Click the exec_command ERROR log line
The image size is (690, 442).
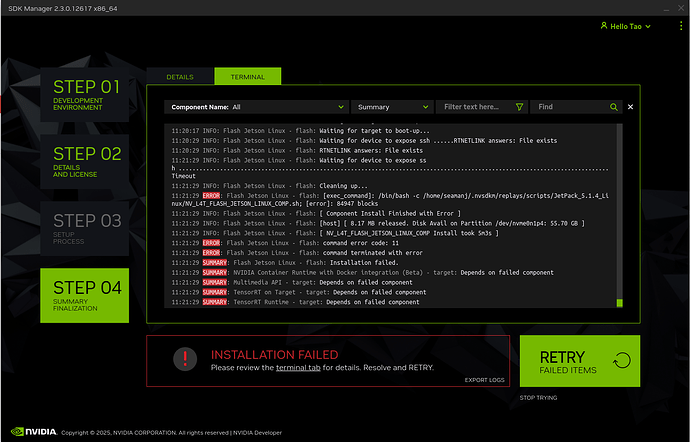390,200
